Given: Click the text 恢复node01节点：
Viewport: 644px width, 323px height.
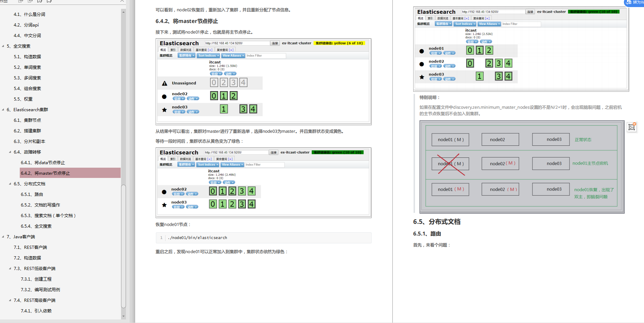Looking at the screenshot, I should (173, 225).
